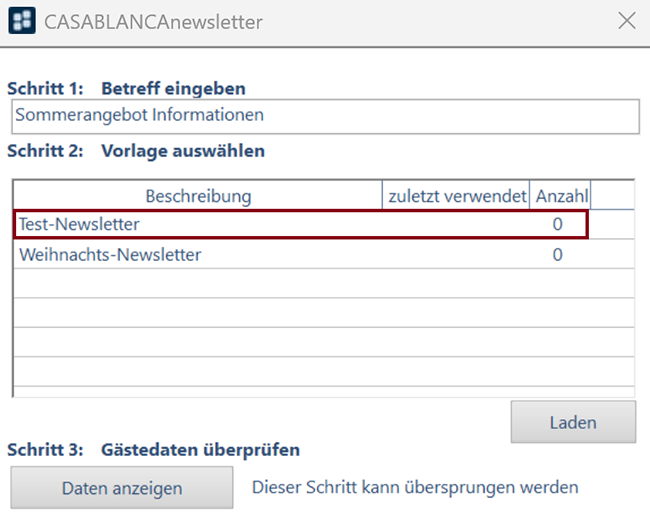Click the Daten anzeigen button
This screenshot has width=650, height=523.
click(122, 488)
